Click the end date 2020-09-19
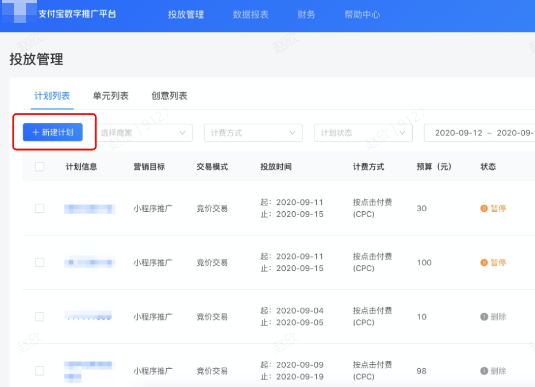535x387 pixels. pyautogui.click(x=300, y=377)
